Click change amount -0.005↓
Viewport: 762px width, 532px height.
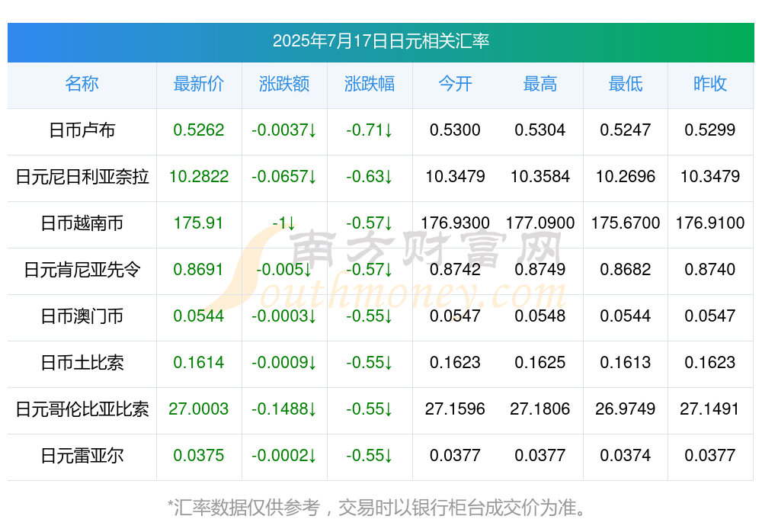[283, 269]
